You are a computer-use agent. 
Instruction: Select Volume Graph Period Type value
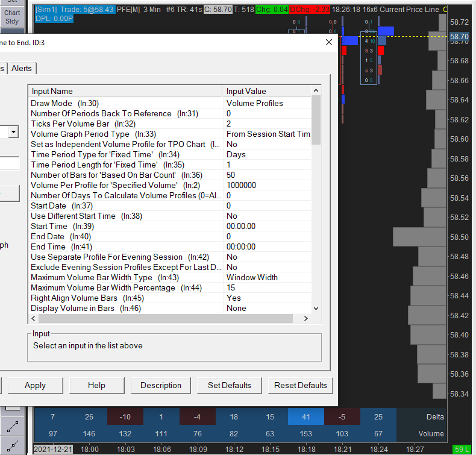(x=267, y=134)
